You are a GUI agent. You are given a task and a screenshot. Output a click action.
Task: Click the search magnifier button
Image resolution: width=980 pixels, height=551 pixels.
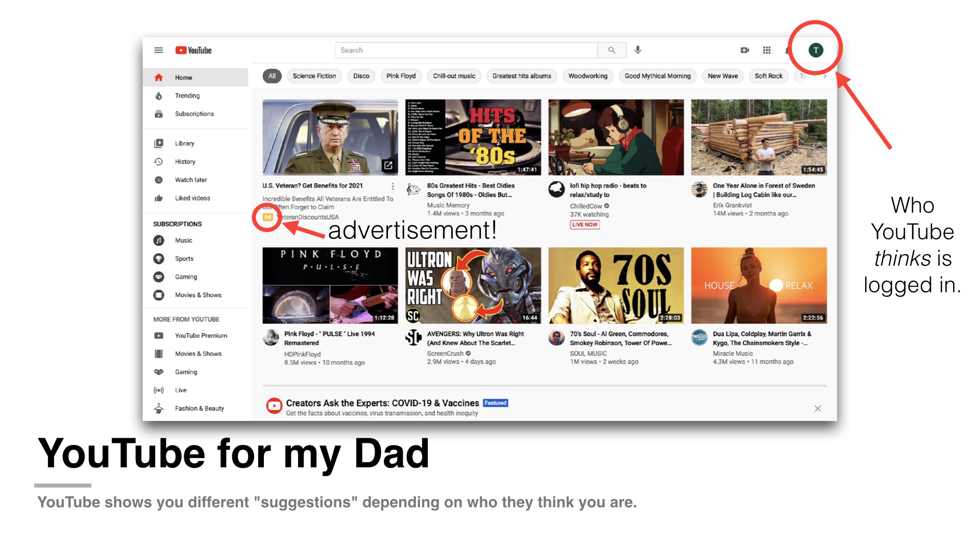[x=611, y=50]
